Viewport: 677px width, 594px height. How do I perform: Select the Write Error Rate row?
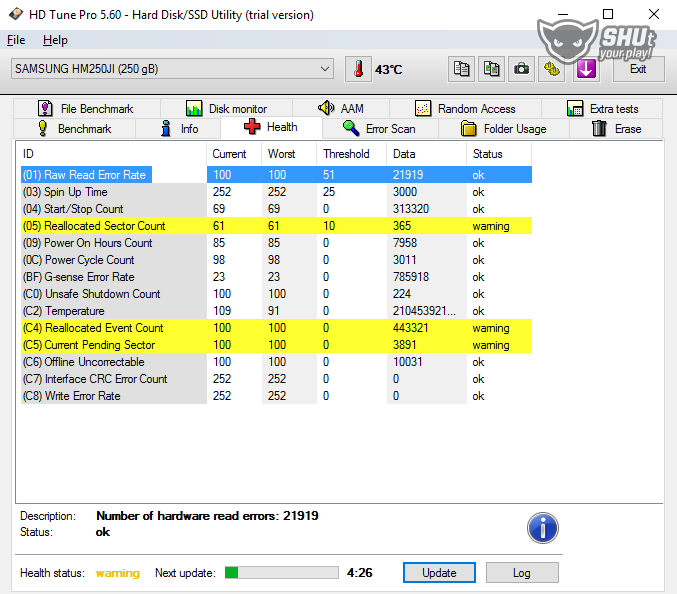(276, 396)
